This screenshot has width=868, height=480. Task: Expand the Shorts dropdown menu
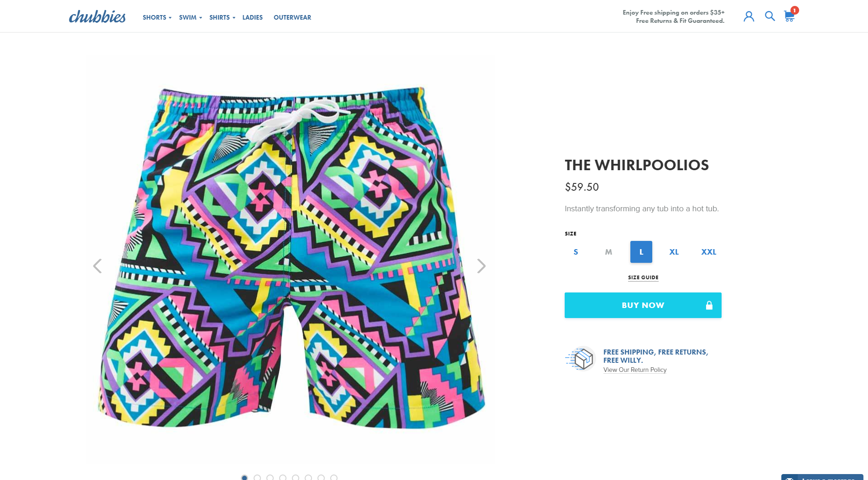[x=157, y=17]
